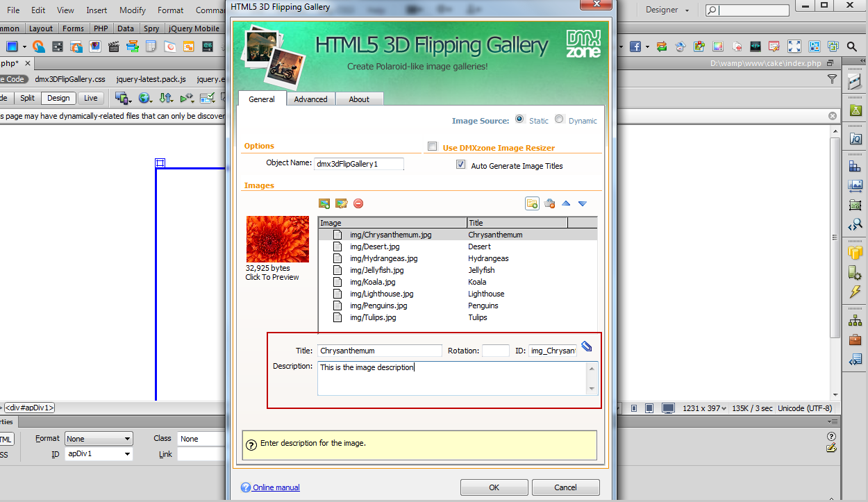868x502 pixels.
Task: Click the lightning bolt icon in right dock
Action: [x=856, y=292]
